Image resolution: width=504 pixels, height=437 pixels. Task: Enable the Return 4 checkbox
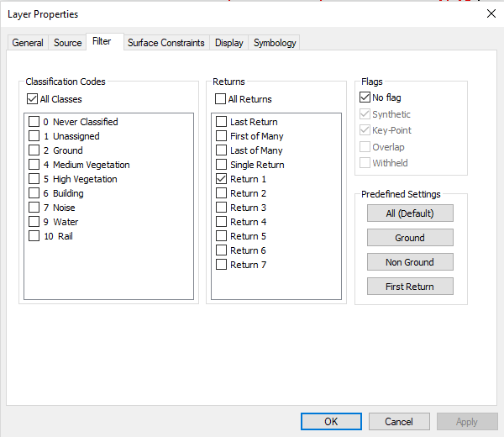tap(221, 222)
